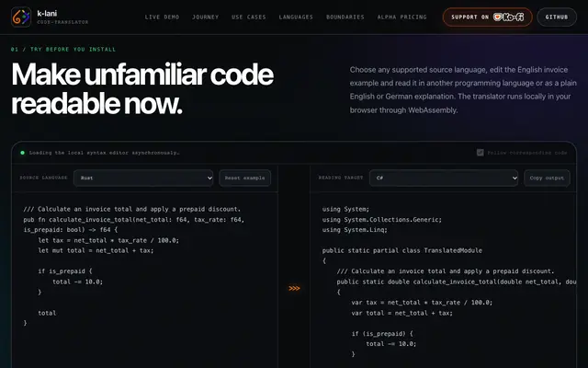Open the GitHub button
Image resolution: width=588 pixels, height=368 pixels.
coord(557,17)
